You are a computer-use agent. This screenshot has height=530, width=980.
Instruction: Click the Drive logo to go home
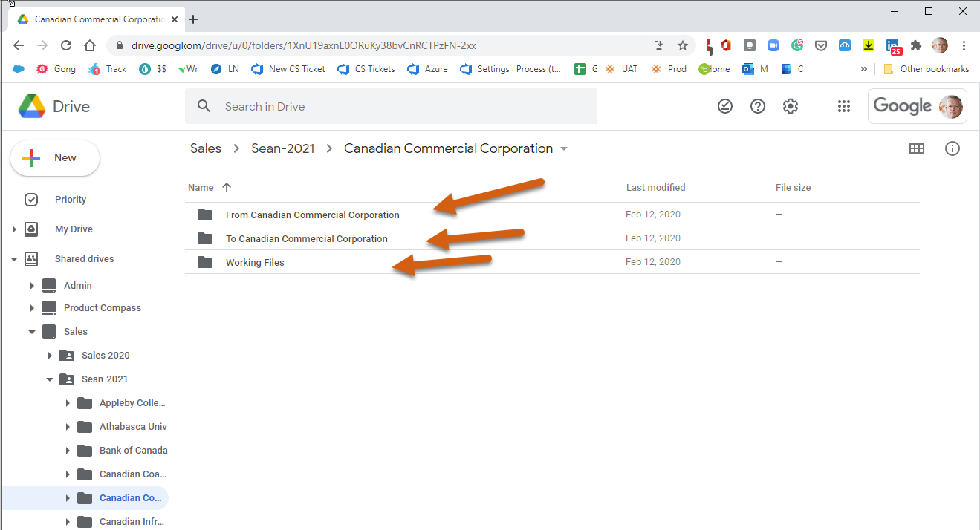click(53, 106)
